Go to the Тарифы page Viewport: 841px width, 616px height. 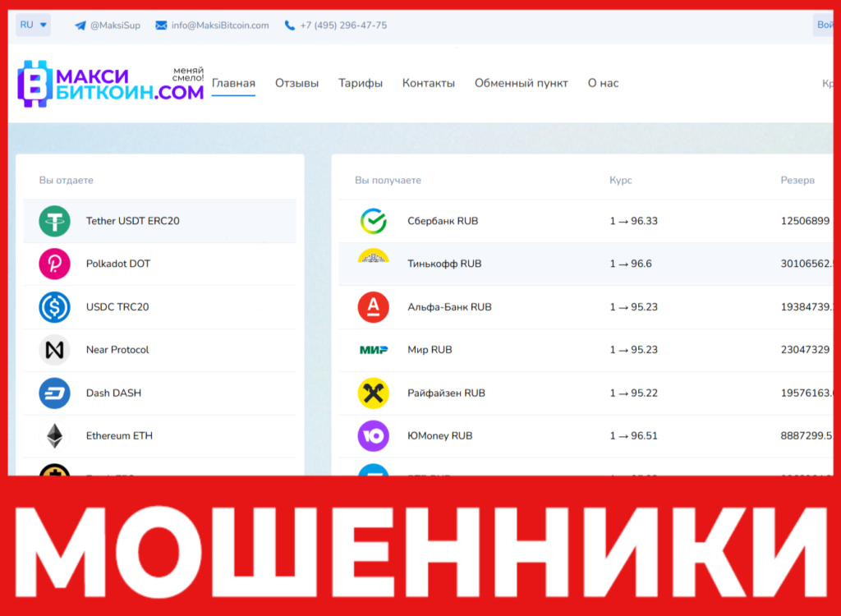click(x=361, y=83)
